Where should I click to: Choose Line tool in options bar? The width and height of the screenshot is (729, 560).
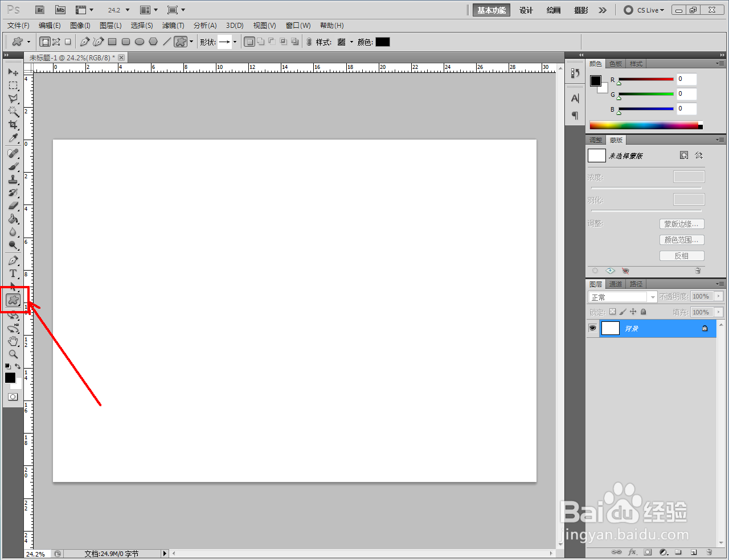click(167, 42)
